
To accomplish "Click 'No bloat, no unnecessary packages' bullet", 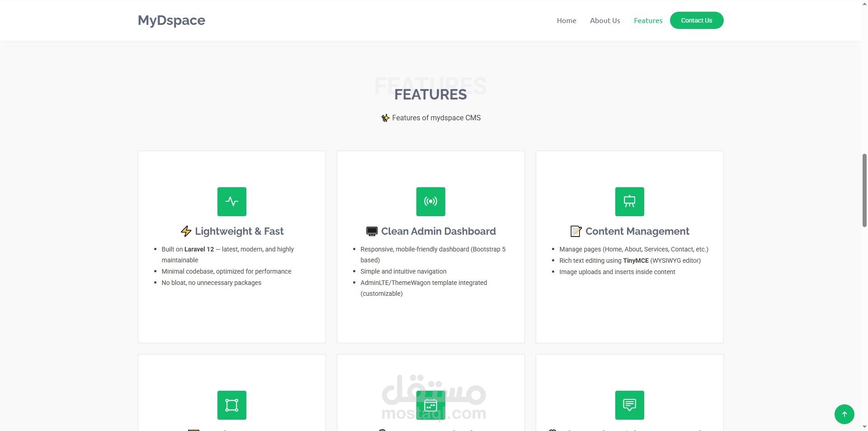I will pyautogui.click(x=212, y=283).
